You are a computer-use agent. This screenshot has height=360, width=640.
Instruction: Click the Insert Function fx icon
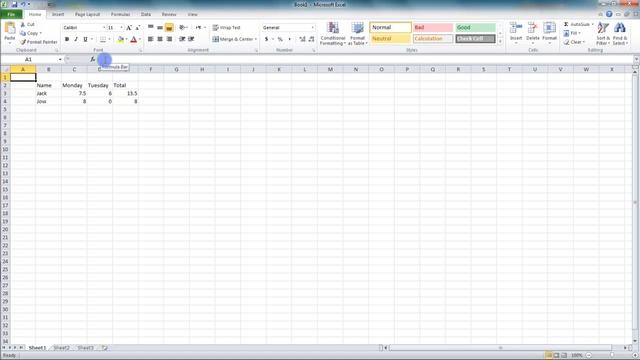[x=93, y=60]
